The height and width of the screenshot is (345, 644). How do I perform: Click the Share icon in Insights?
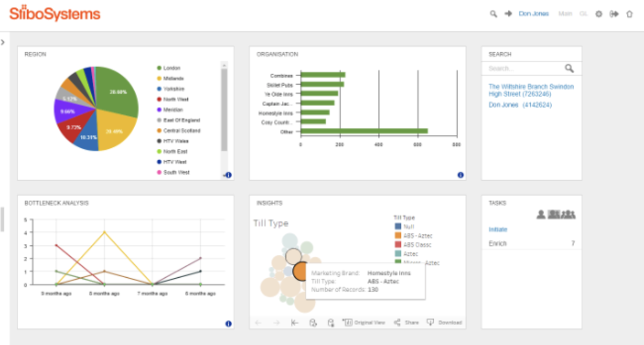click(397, 322)
